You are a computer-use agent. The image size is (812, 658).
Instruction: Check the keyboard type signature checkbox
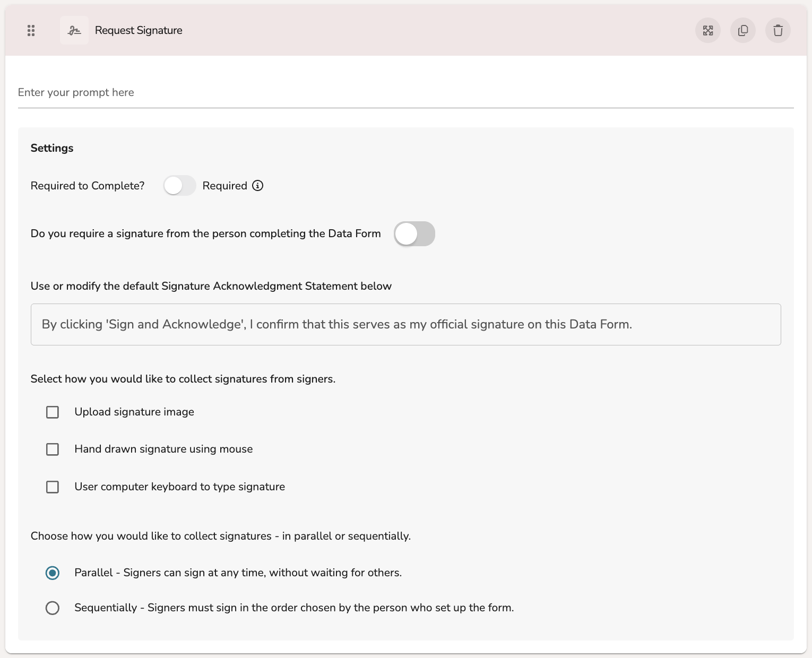(x=53, y=487)
